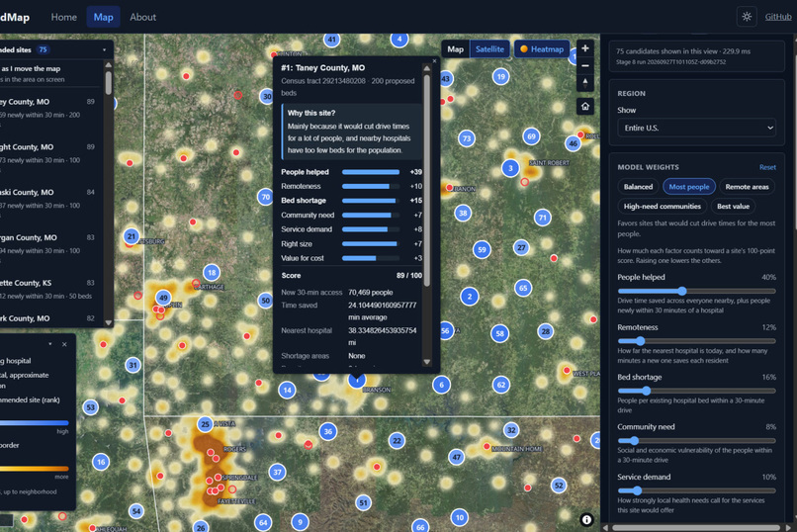Click the 'Why this site?' heading

coord(311,113)
